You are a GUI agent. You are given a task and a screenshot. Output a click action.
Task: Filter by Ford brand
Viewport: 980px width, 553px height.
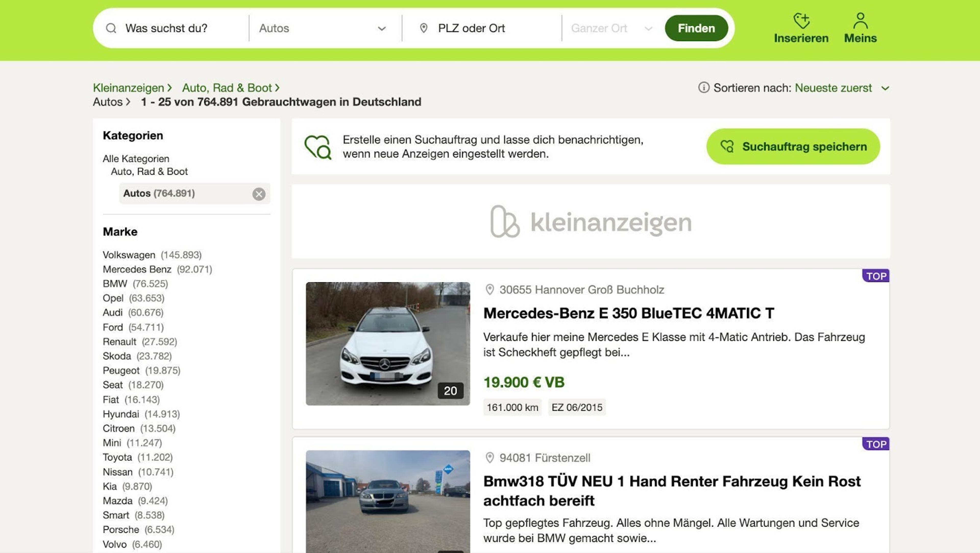click(x=113, y=327)
